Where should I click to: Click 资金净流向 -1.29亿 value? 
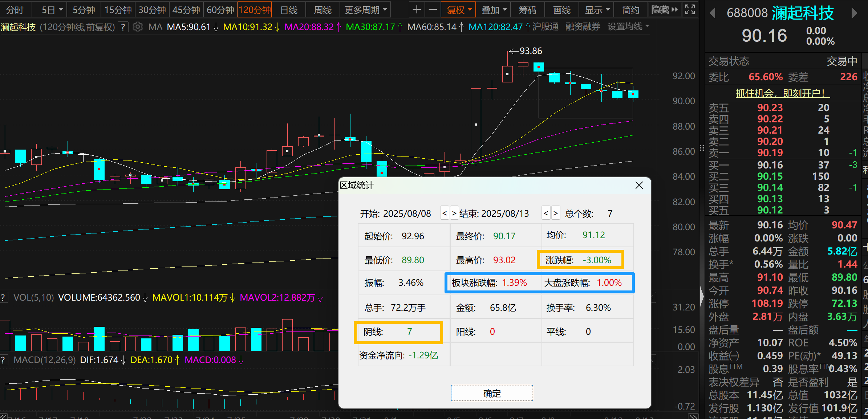click(x=423, y=355)
